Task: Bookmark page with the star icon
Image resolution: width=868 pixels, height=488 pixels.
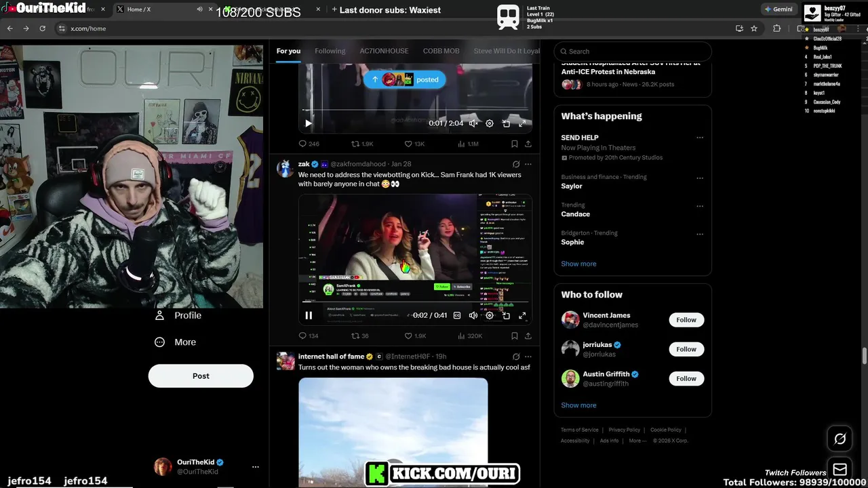Action: tap(754, 28)
